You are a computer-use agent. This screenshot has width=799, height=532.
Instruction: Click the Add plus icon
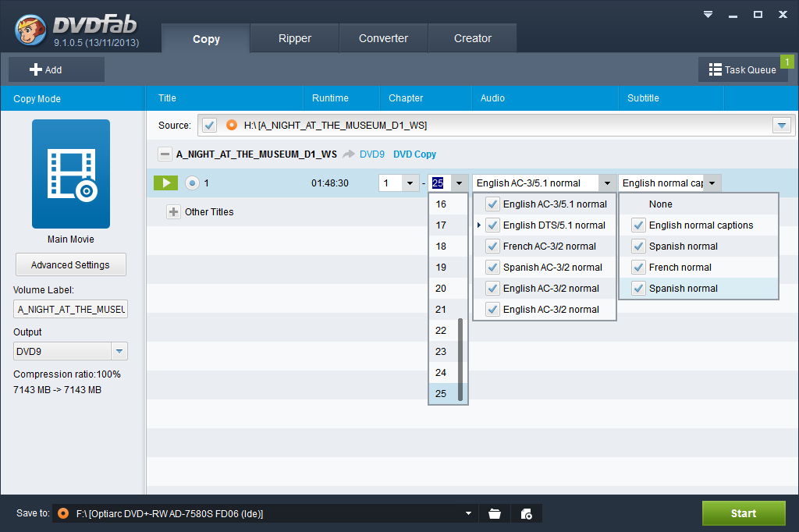point(36,69)
